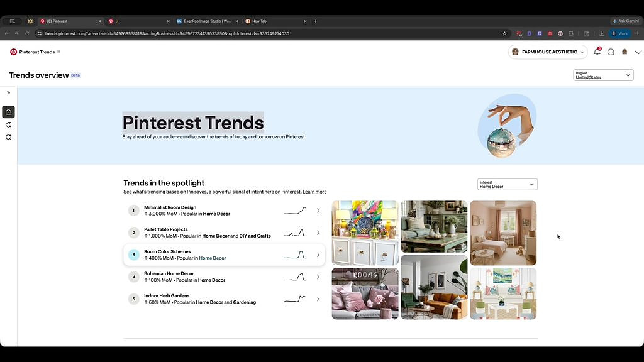This screenshot has width=644, height=362.
Task: Select the Minimalist Room Design title
Action: point(170,207)
